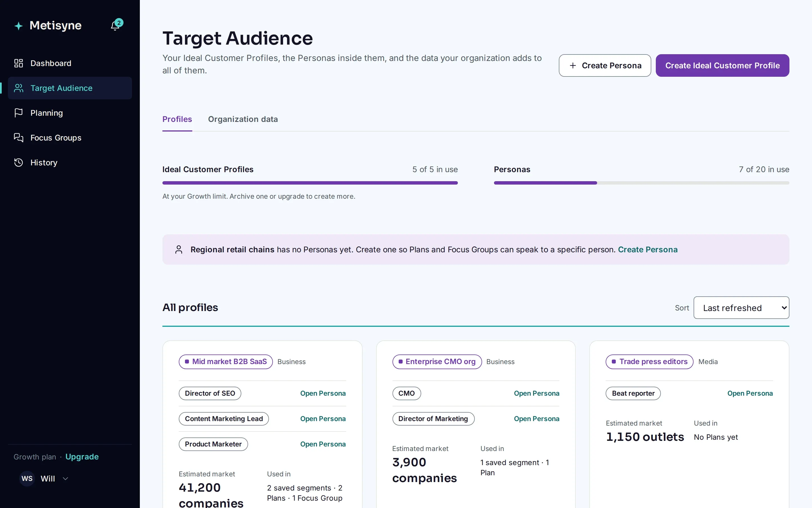This screenshot has width=812, height=508.
Task: Click Create Persona link in banner
Action: [648, 250]
